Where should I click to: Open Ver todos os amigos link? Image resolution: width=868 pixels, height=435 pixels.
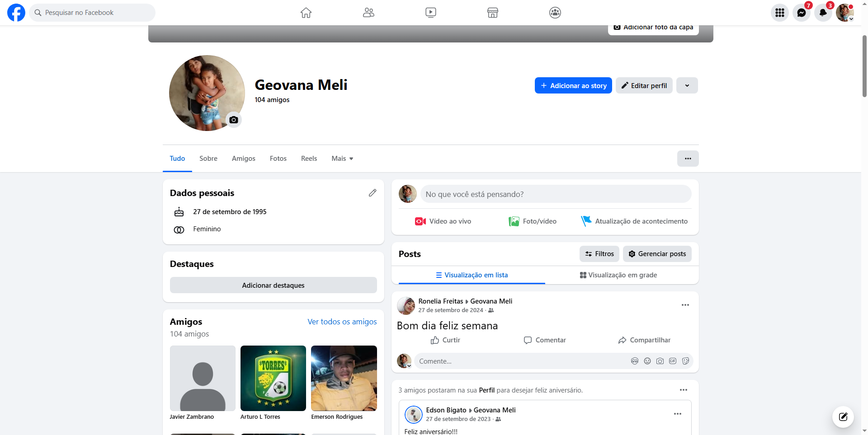(342, 322)
